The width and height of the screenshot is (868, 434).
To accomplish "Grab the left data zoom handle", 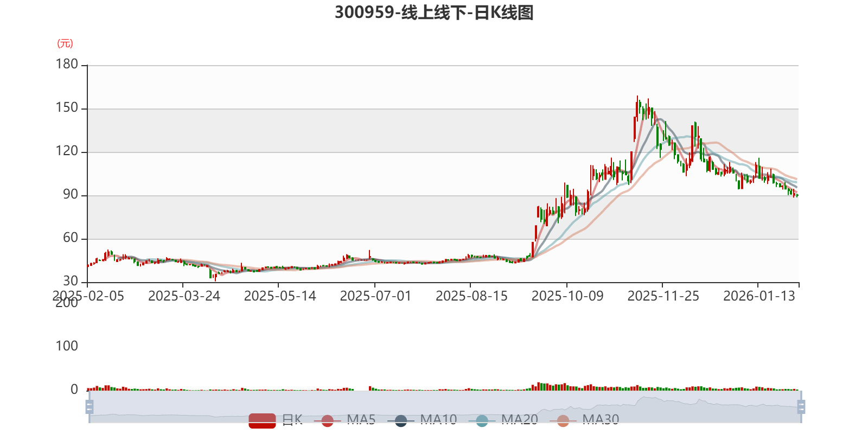I will pos(90,406).
